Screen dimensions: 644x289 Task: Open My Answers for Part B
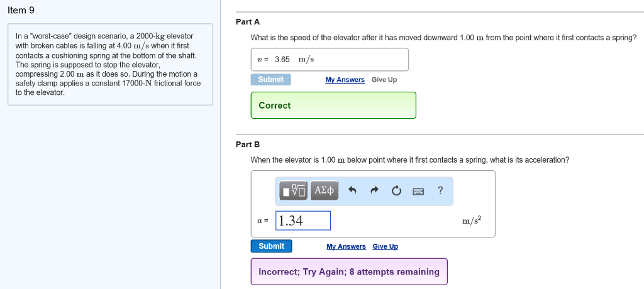coord(346,246)
